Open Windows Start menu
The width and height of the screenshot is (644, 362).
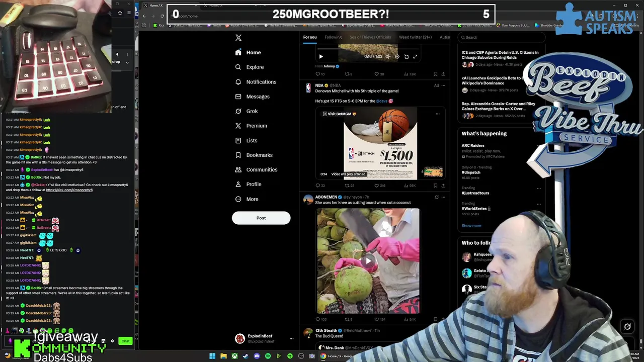[x=212, y=356]
